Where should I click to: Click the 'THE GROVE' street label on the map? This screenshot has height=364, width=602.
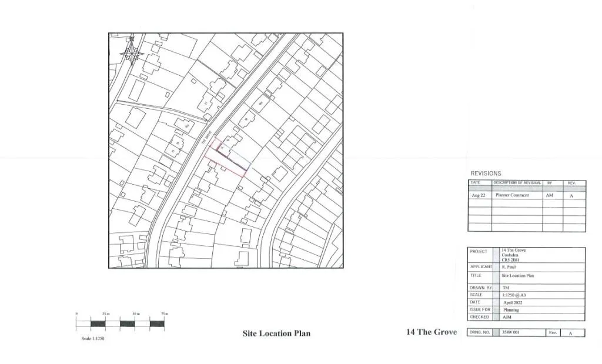coord(207,138)
